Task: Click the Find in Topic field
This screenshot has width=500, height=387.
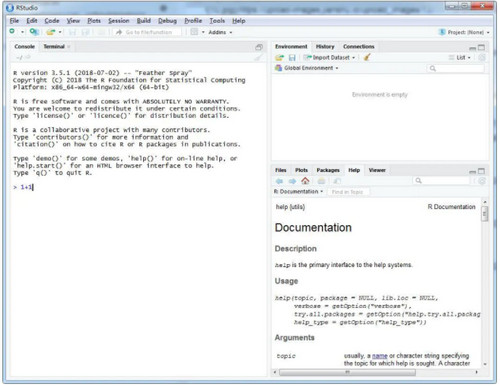Action: (x=348, y=192)
